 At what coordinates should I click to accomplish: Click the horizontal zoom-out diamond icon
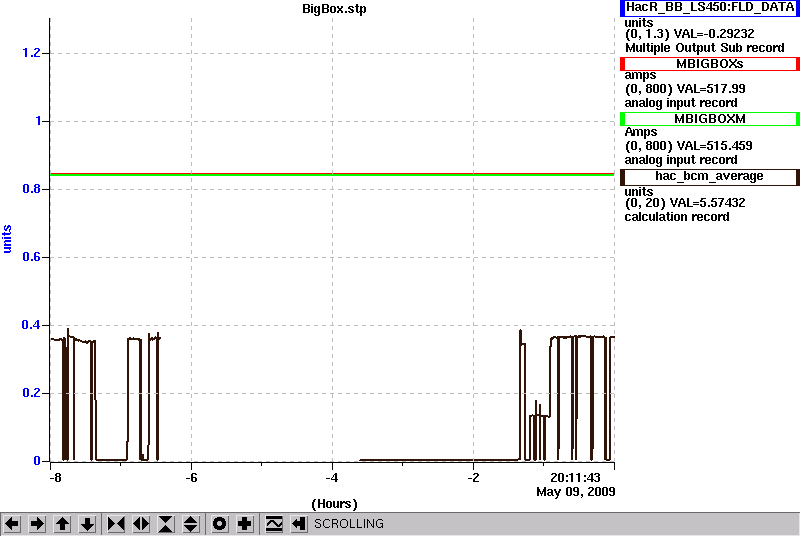(141, 524)
